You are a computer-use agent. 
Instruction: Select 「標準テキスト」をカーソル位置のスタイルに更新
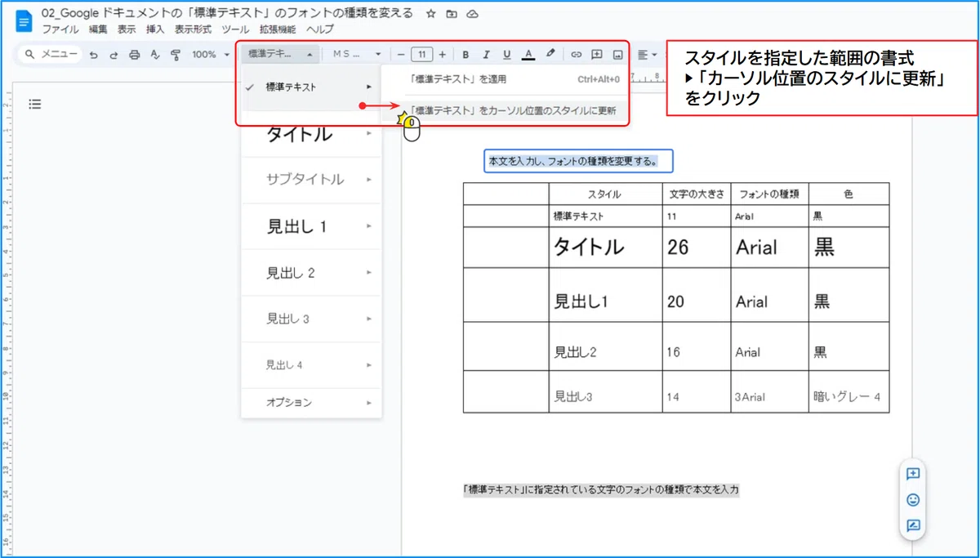[505, 110]
